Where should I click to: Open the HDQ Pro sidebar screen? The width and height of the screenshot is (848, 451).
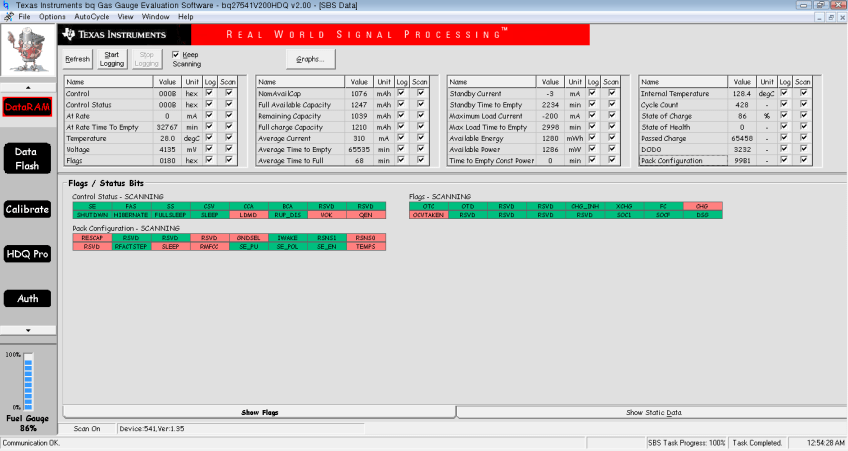click(27, 254)
